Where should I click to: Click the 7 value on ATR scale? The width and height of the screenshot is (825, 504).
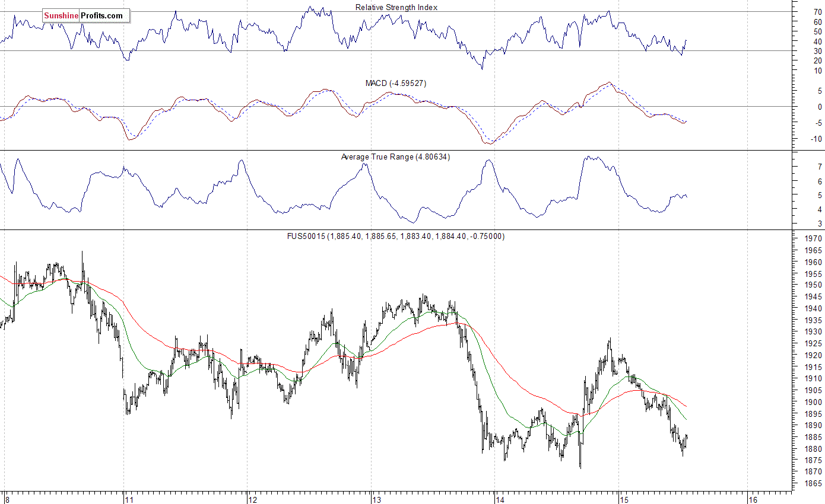[820, 167]
